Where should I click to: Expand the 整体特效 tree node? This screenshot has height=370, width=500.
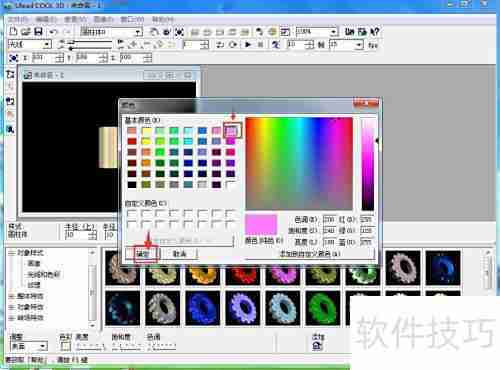click(x=12, y=296)
